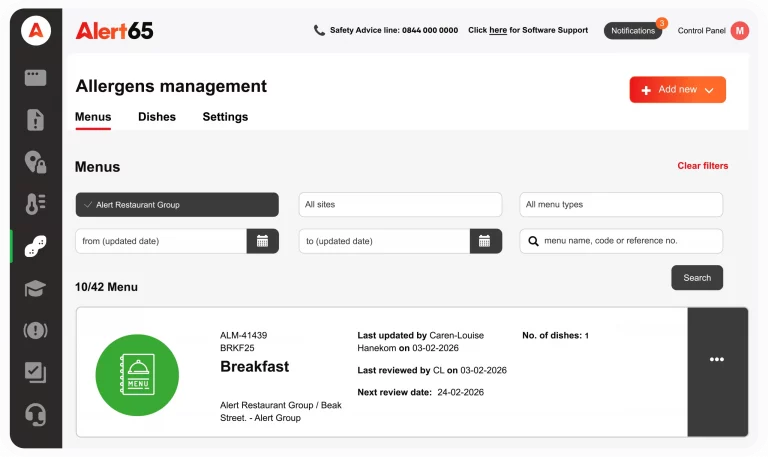768x457 pixels.
Task: Open the All sites dropdown
Action: coord(400,205)
